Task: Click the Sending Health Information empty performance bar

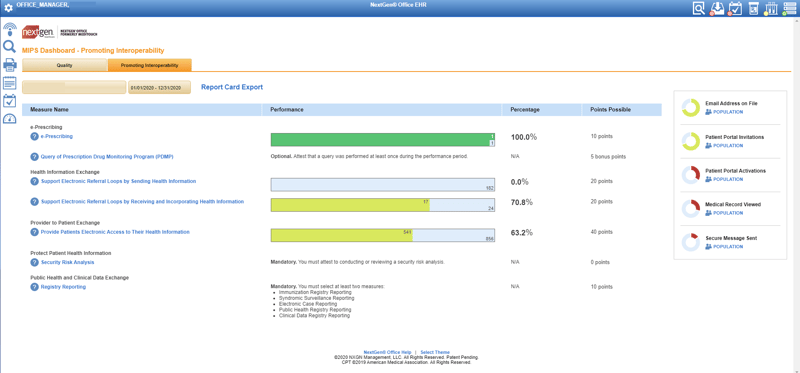Action: click(383, 185)
